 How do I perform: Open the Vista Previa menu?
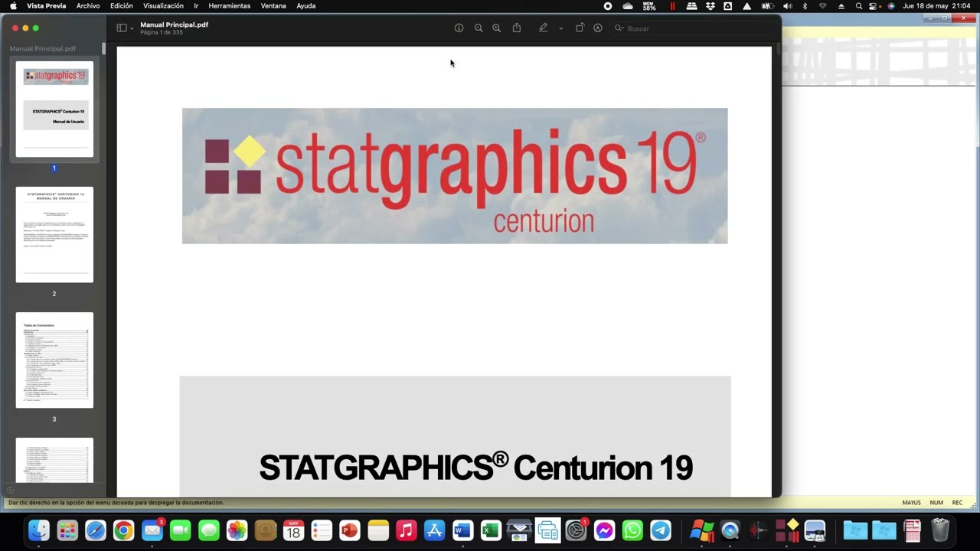tap(47, 6)
